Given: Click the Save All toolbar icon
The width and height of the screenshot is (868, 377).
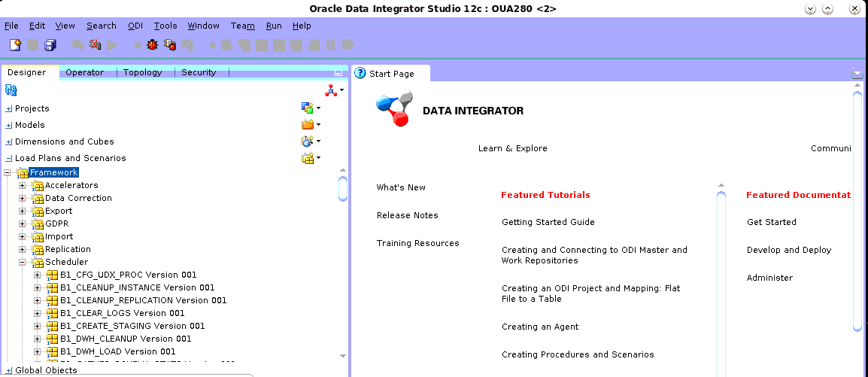Looking at the screenshot, I should click(x=50, y=45).
